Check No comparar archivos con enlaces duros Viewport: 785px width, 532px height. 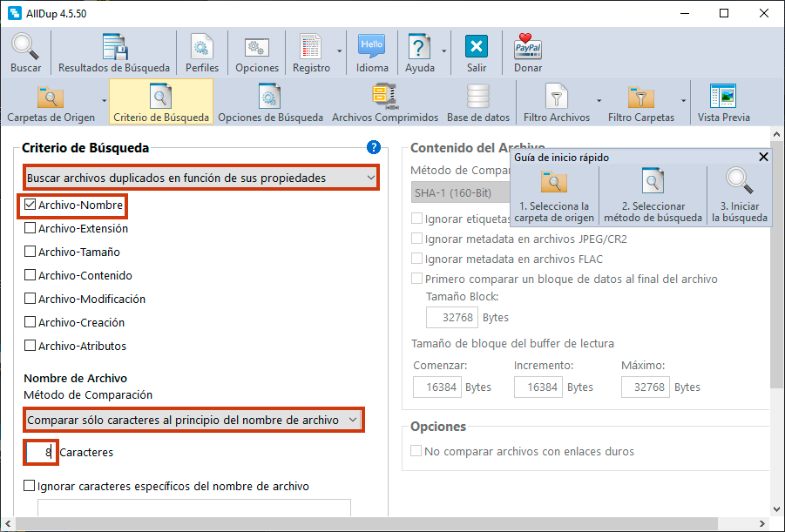point(416,451)
